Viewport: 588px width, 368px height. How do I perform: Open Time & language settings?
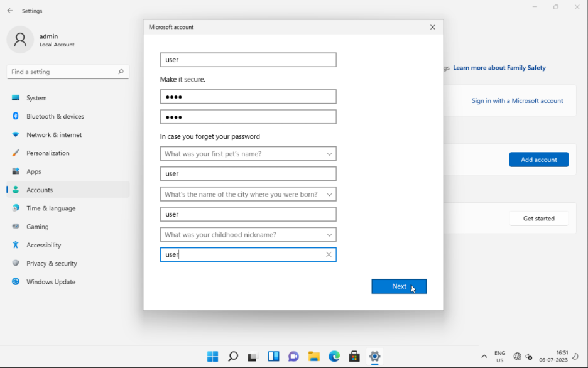point(68,208)
